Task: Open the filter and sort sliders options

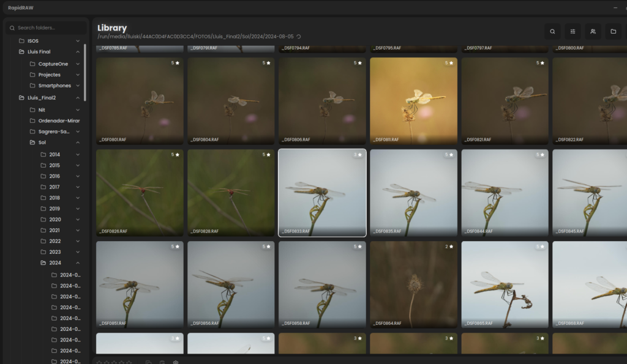Action: 573,32
